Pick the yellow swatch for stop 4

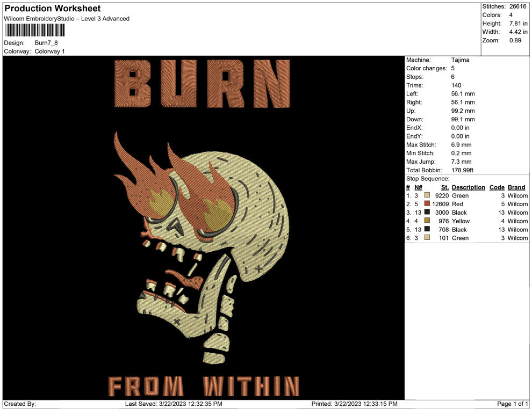point(427,221)
